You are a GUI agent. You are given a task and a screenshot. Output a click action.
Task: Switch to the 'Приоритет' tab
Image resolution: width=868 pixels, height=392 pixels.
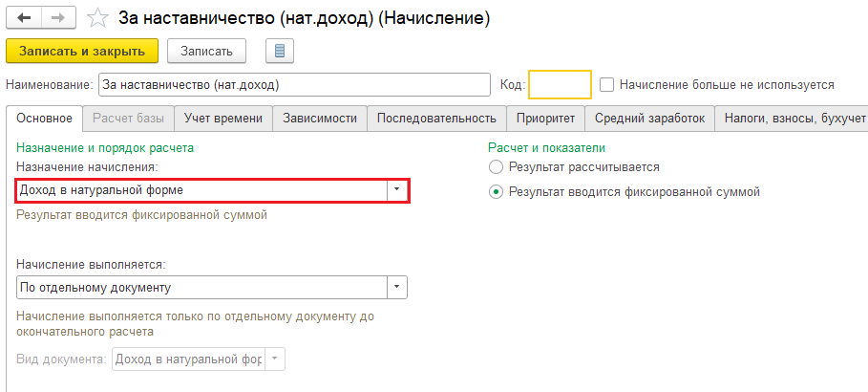click(545, 119)
